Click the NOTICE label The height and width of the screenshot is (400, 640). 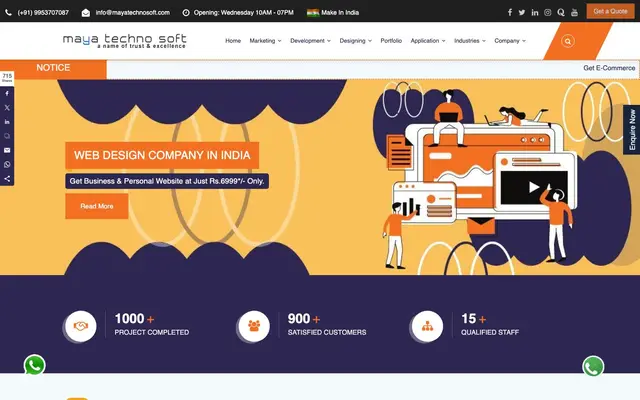point(53,68)
